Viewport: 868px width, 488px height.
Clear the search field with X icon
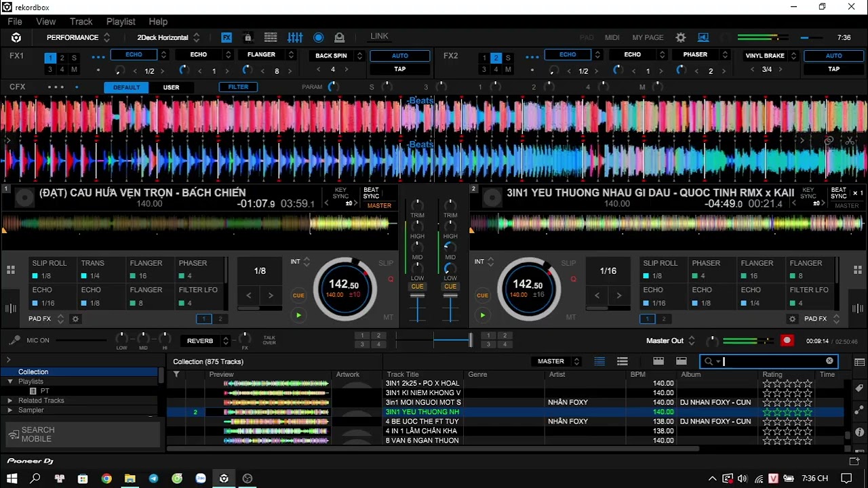(x=829, y=361)
